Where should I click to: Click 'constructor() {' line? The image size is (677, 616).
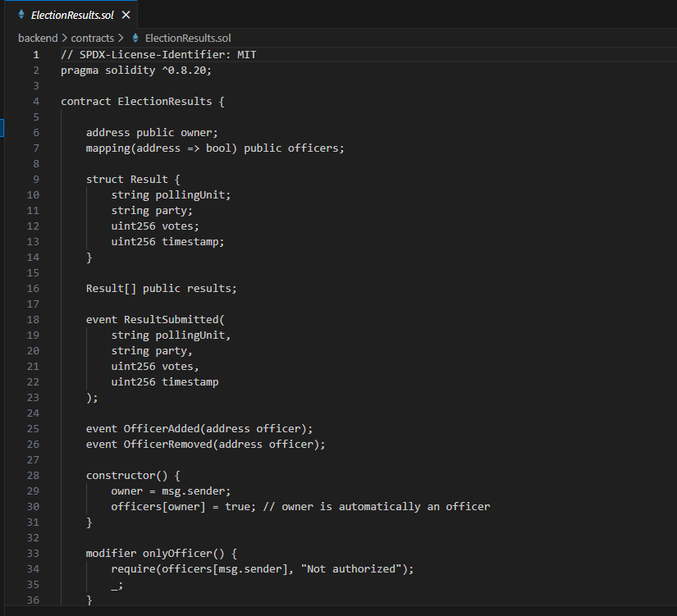133,475
